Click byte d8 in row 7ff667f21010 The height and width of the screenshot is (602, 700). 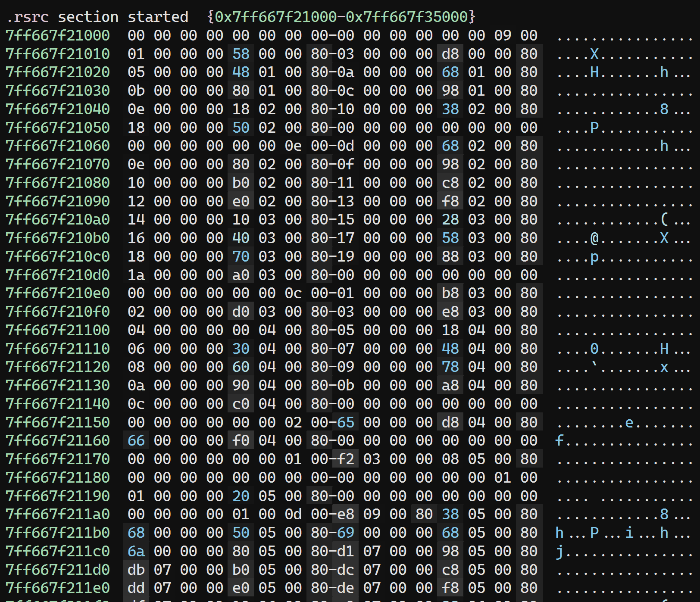coord(450,54)
